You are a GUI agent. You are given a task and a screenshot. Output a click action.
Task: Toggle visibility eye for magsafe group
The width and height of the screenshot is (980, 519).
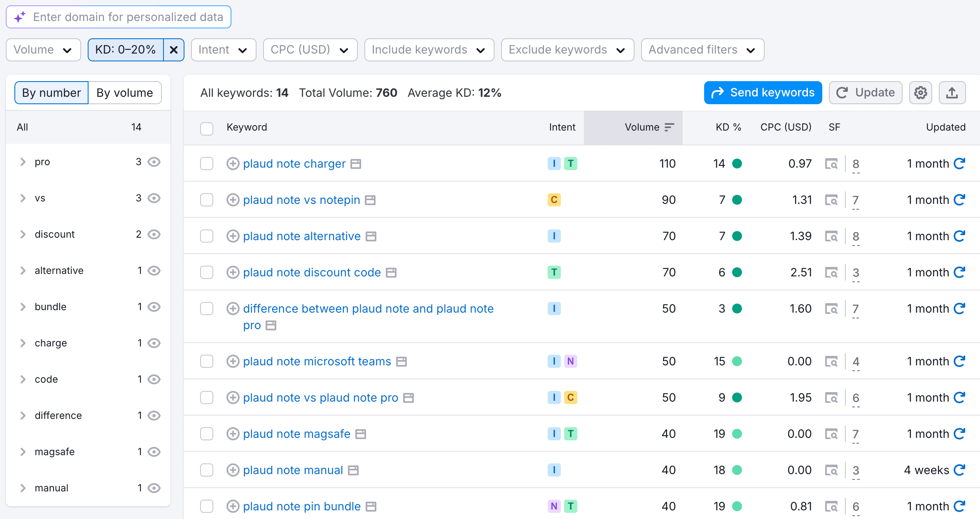(154, 452)
